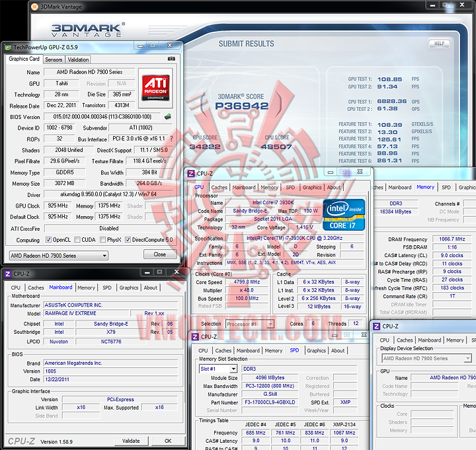Image resolution: width=476 pixels, height=450 pixels.
Task: Click the 3DMark Vantage logo
Action: [88, 30]
